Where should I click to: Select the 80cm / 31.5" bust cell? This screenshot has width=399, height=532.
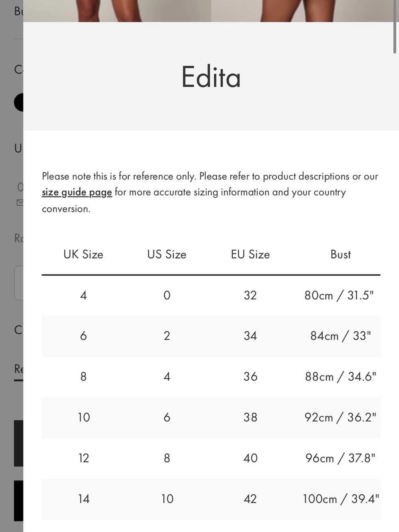coord(339,295)
